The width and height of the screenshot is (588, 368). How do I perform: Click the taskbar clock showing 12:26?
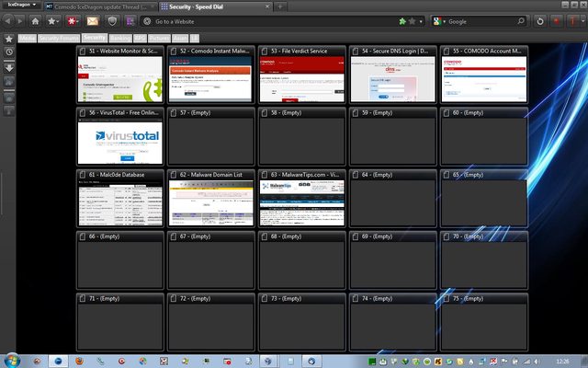[562, 362]
